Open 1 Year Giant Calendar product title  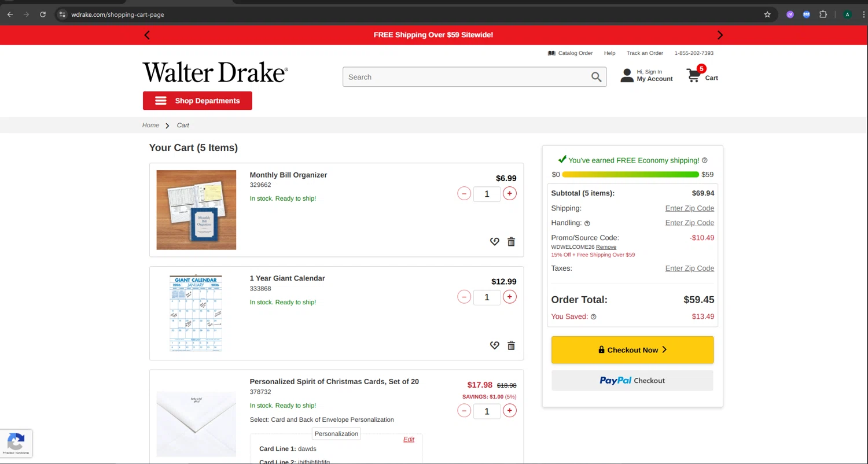tap(287, 278)
